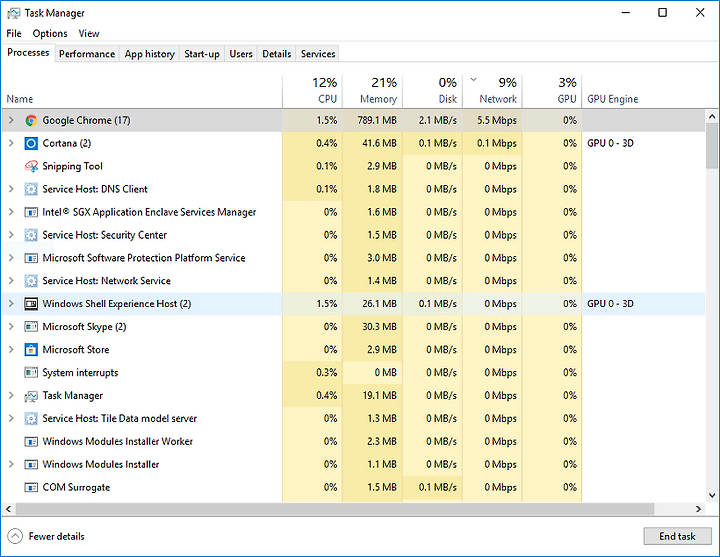The height and width of the screenshot is (557, 720).
Task: Click the horizontal scrollbar left arrow
Action: tap(8, 509)
